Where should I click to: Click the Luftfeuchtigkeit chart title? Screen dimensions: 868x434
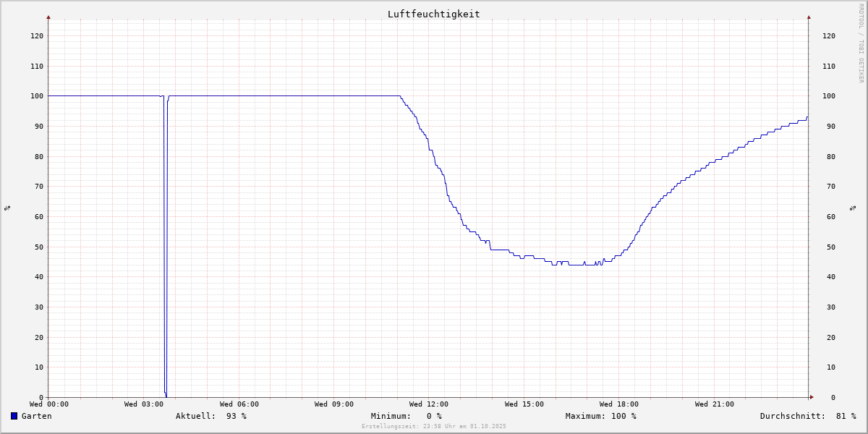pyautogui.click(x=433, y=14)
